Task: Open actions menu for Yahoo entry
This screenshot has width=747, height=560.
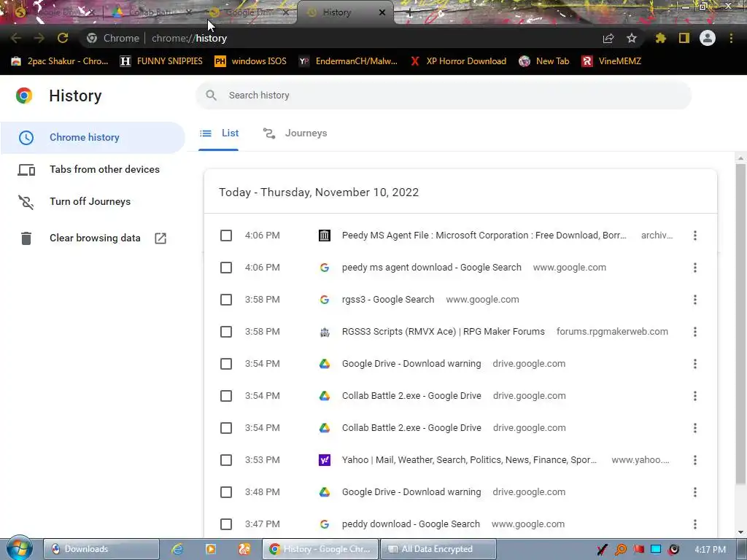Action: coord(695,460)
